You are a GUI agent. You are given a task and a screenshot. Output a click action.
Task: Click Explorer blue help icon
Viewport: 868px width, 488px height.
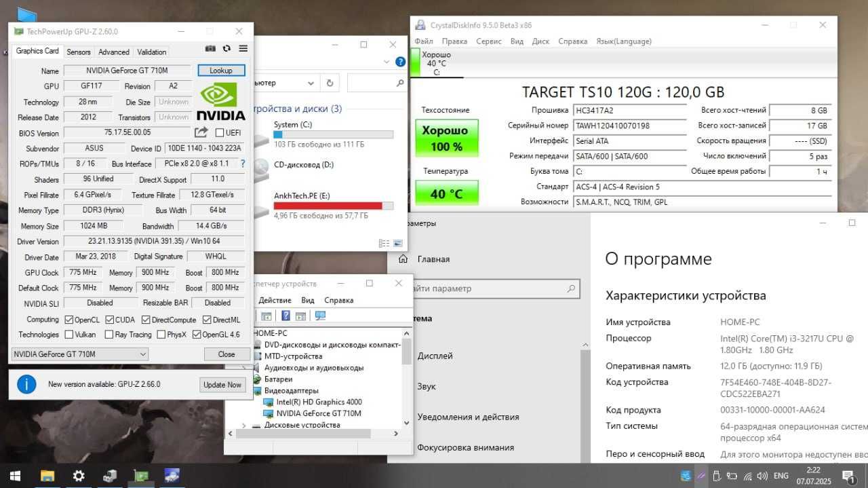coord(401,62)
